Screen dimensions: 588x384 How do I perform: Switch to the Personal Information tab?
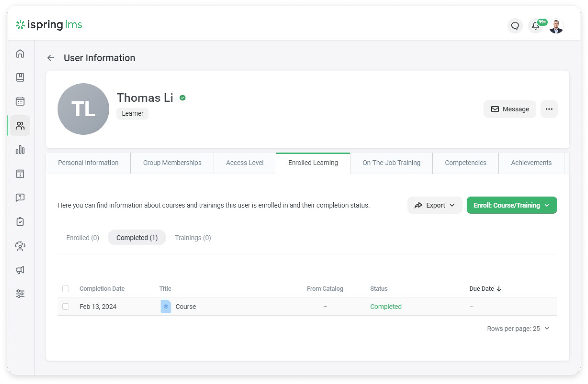tap(88, 163)
